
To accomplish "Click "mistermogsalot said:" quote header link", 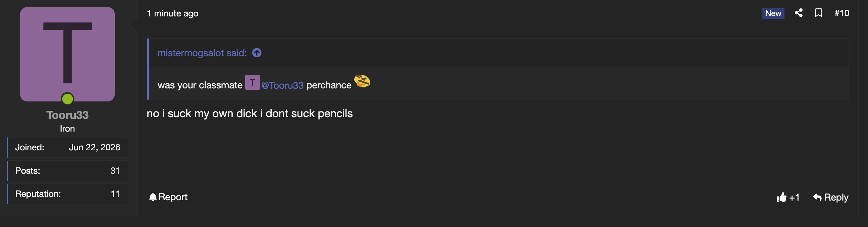I will point(202,53).
